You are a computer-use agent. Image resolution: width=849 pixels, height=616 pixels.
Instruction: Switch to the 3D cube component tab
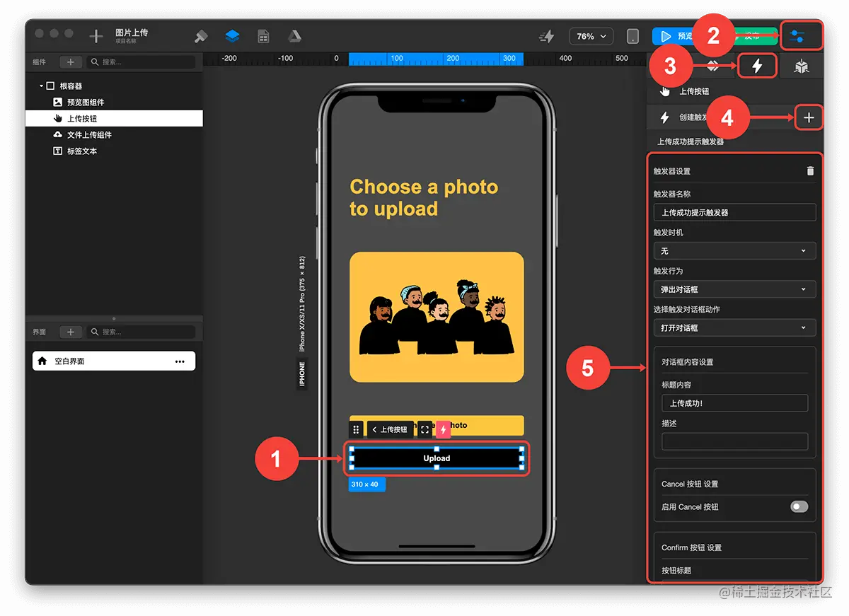[x=802, y=66]
